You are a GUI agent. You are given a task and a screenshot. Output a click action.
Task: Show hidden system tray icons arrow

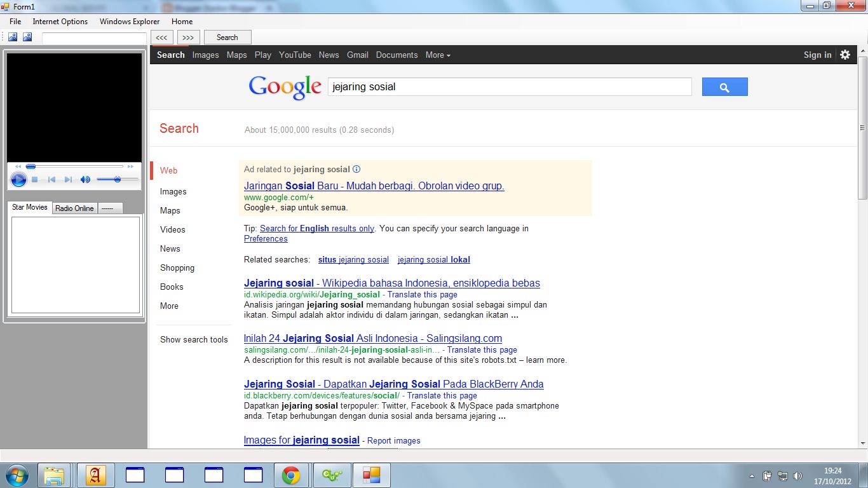[752, 476]
